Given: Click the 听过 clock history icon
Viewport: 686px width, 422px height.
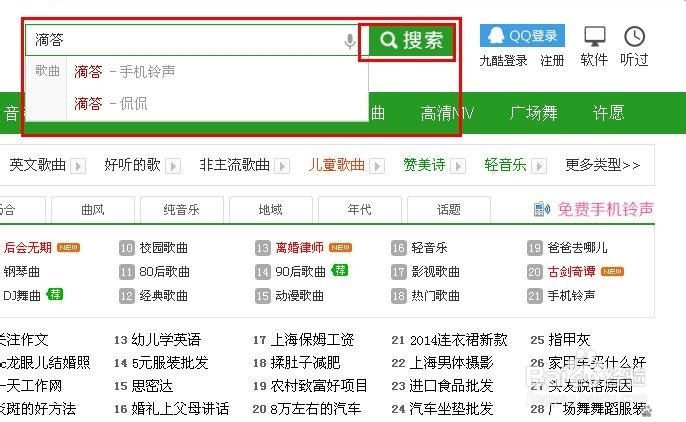Looking at the screenshot, I should click(x=634, y=36).
